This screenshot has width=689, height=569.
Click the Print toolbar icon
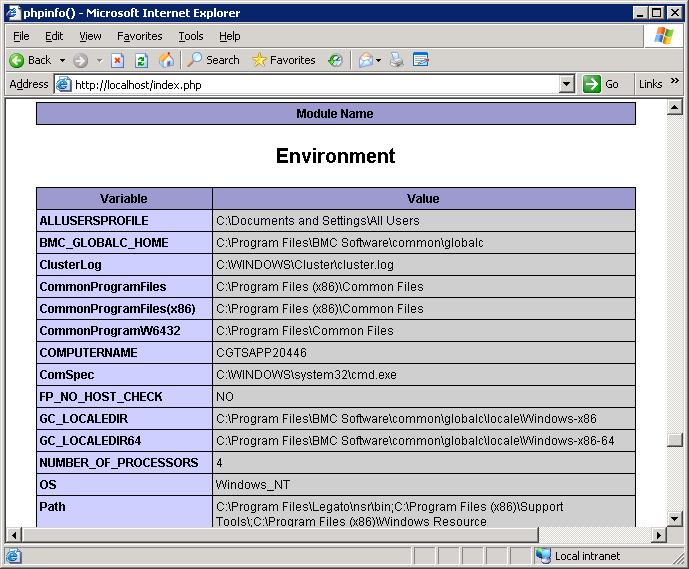click(397, 60)
